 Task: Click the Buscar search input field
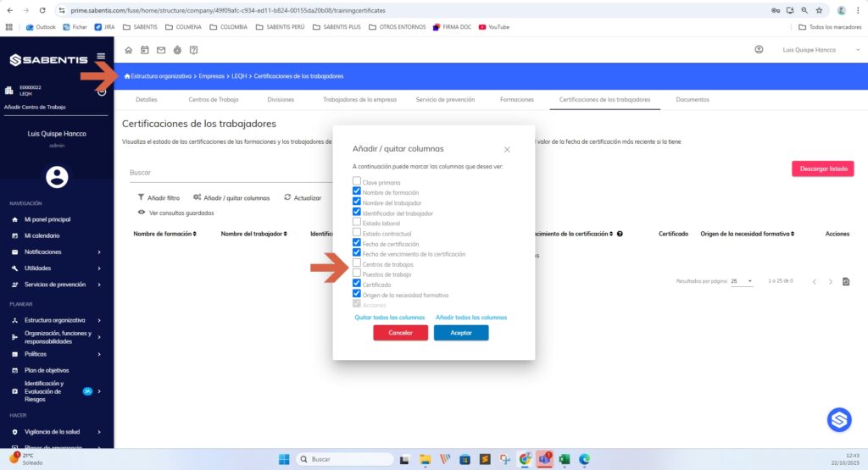231,173
